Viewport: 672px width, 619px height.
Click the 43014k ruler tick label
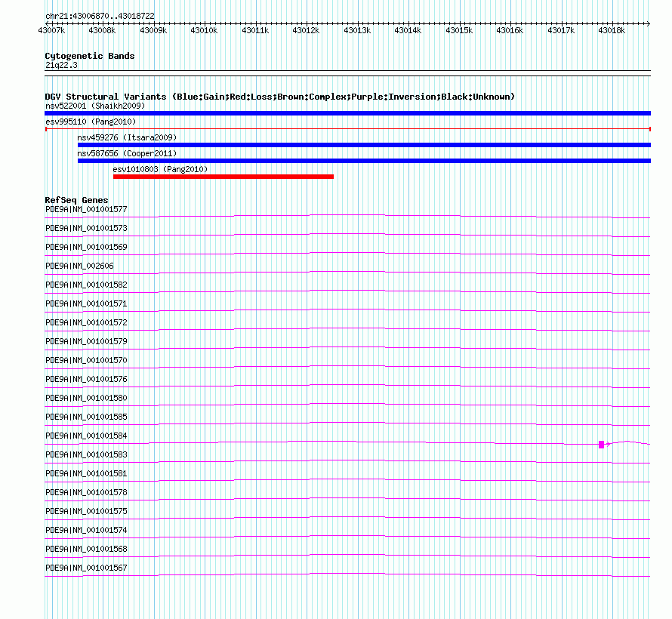point(408,30)
